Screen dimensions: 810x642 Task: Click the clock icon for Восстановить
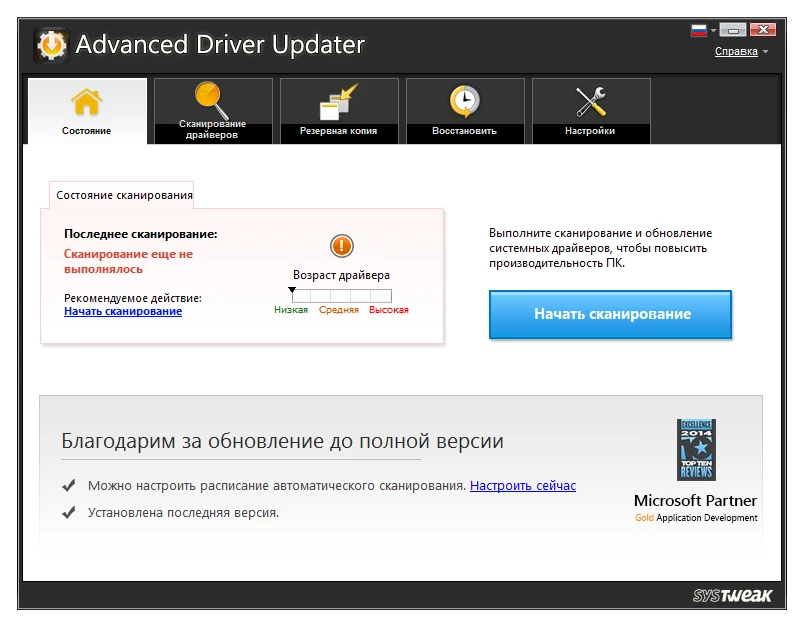click(464, 102)
